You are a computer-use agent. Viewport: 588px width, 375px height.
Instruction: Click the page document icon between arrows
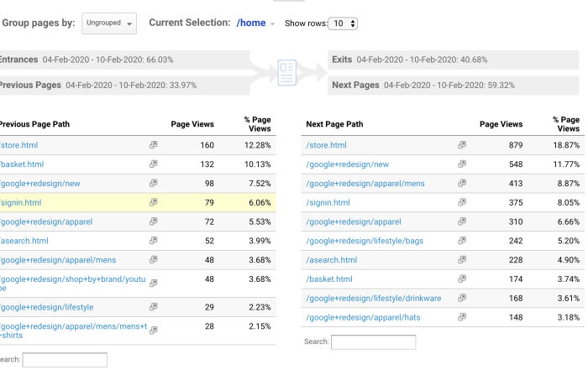coord(287,73)
